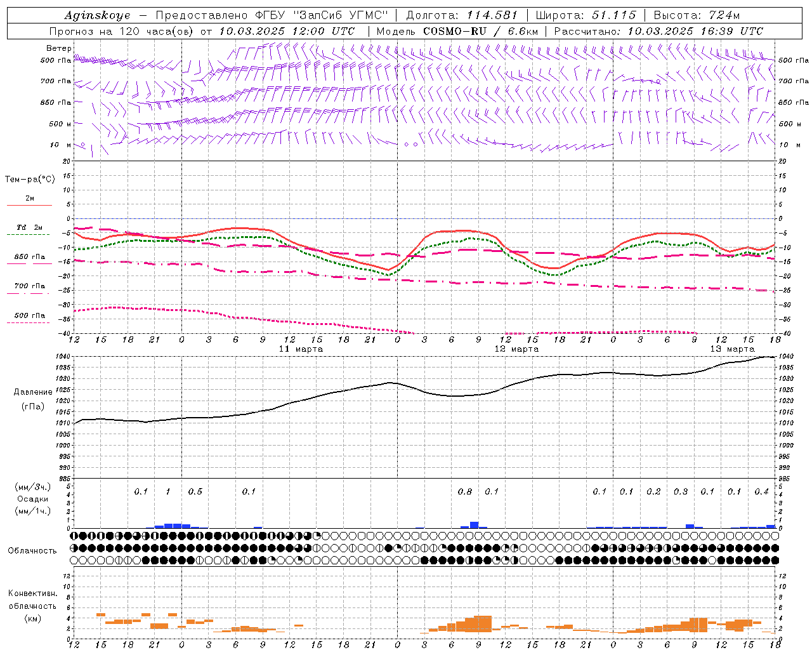This screenshot has width=812, height=650.
Task: Click the 2м temperature legend entry
Action: pyautogui.click(x=30, y=199)
